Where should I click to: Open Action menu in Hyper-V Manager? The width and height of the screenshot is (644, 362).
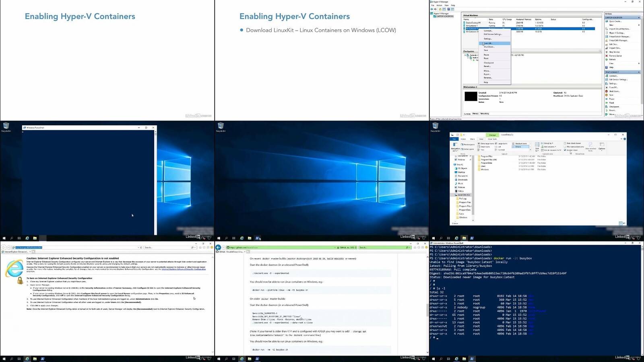click(439, 5)
